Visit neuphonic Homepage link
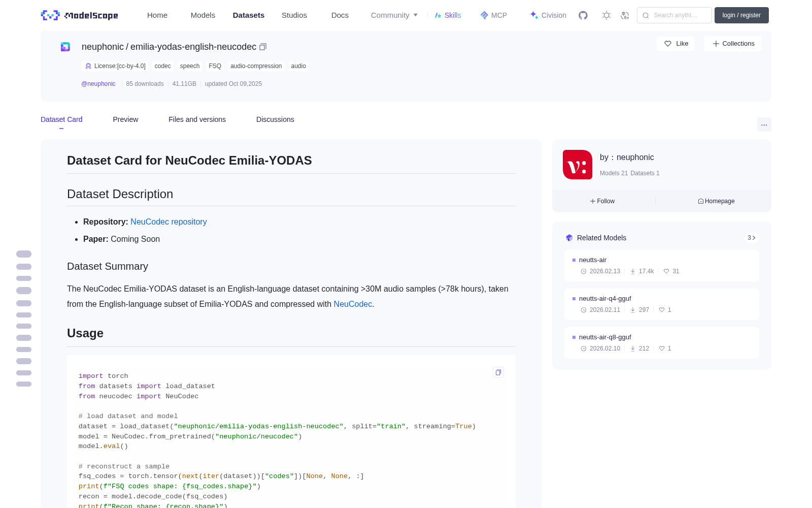This screenshot has width=812, height=508. [716, 201]
